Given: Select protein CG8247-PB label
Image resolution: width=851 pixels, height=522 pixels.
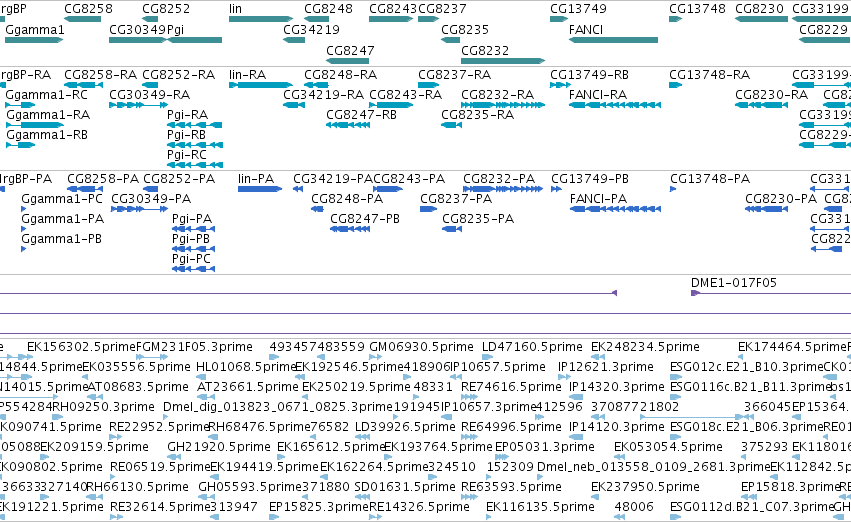Looking at the screenshot, I should [x=365, y=219].
